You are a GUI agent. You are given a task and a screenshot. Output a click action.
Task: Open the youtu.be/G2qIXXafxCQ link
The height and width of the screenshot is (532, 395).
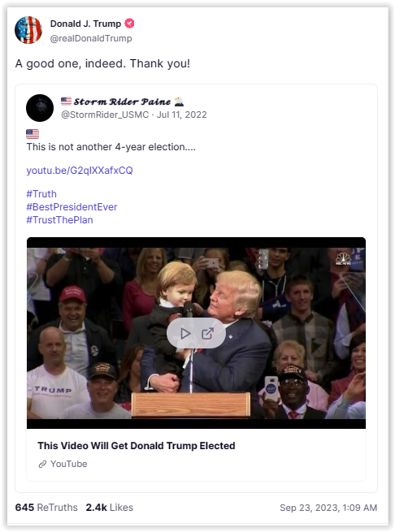(x=80, y=171)
